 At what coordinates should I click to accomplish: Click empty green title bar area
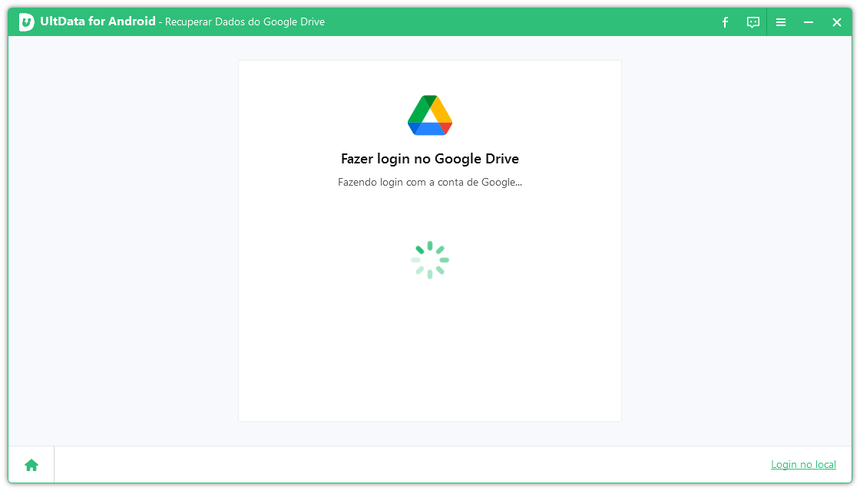point(520,22)
